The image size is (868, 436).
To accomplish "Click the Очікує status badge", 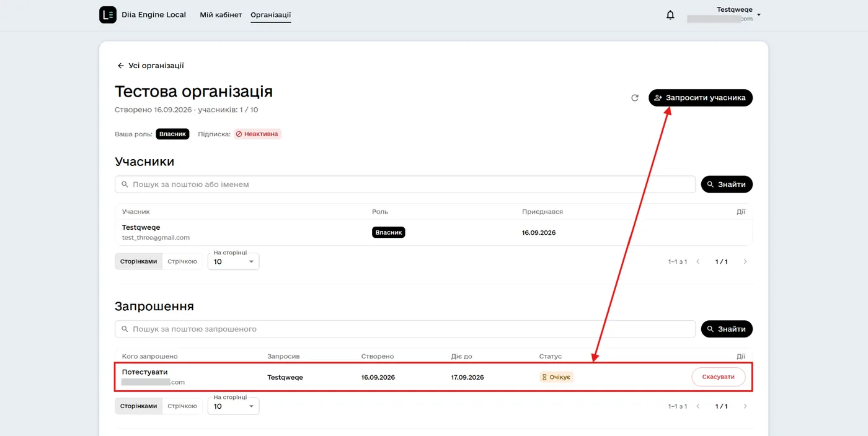I will (556, 377).
